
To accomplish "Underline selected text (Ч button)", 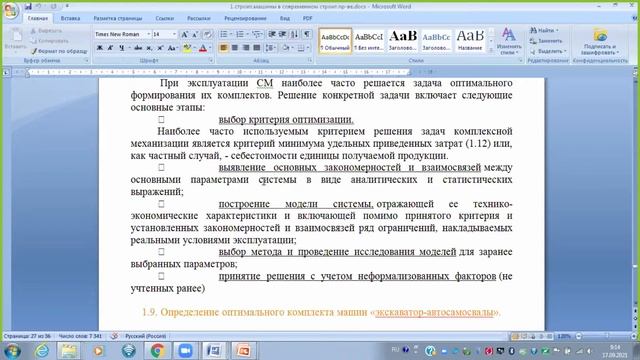I will pos(121,48).
